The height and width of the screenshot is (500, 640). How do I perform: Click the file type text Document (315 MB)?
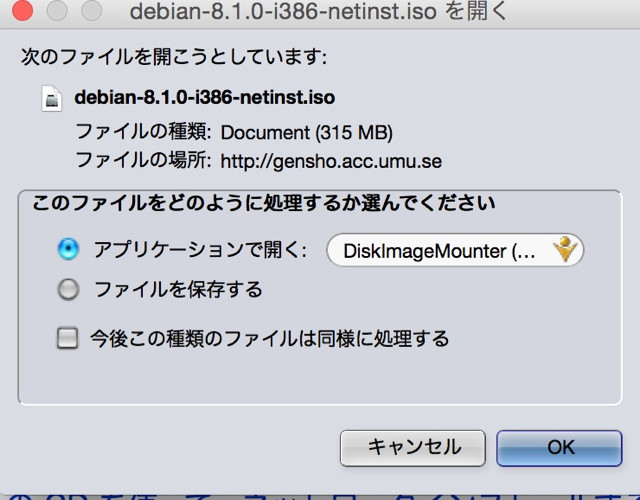[x=307, y=133]
